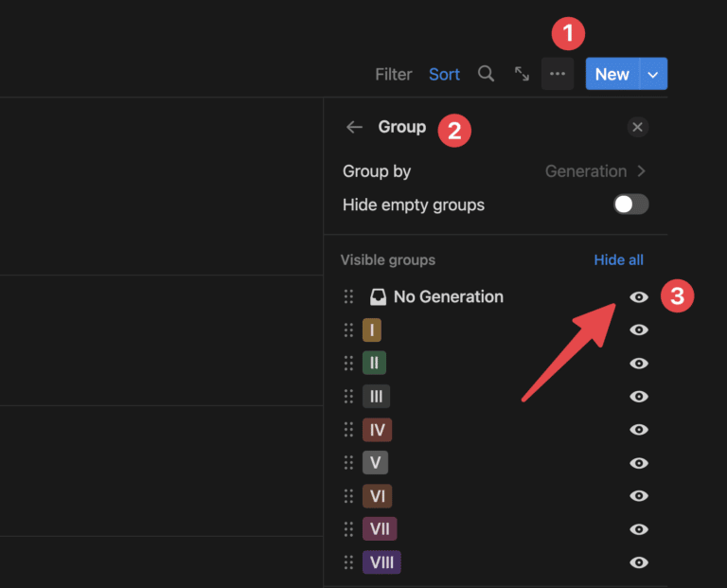Close the Group settings panel

[637, 127]
